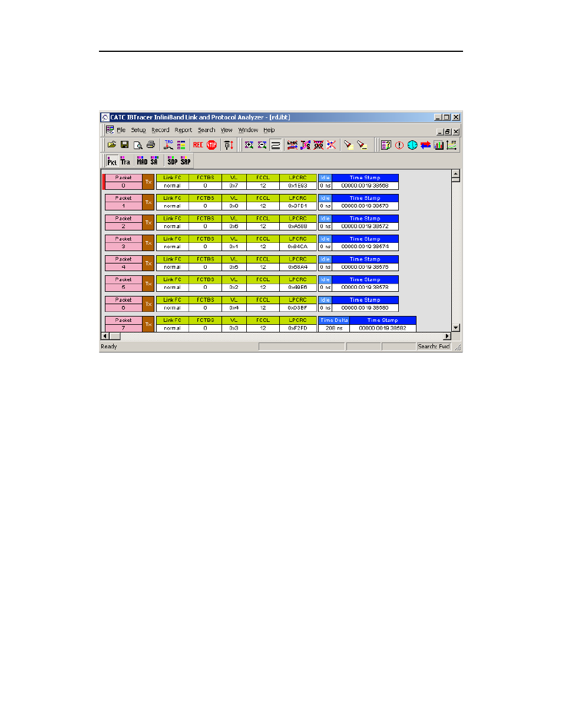Toggle the SA decode level button
This screenshot has height=728, width=562.
click(x=154, y=161)
